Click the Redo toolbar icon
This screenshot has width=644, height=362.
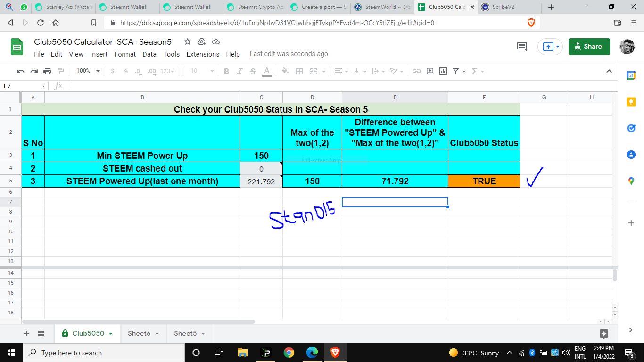click(34, 71)
